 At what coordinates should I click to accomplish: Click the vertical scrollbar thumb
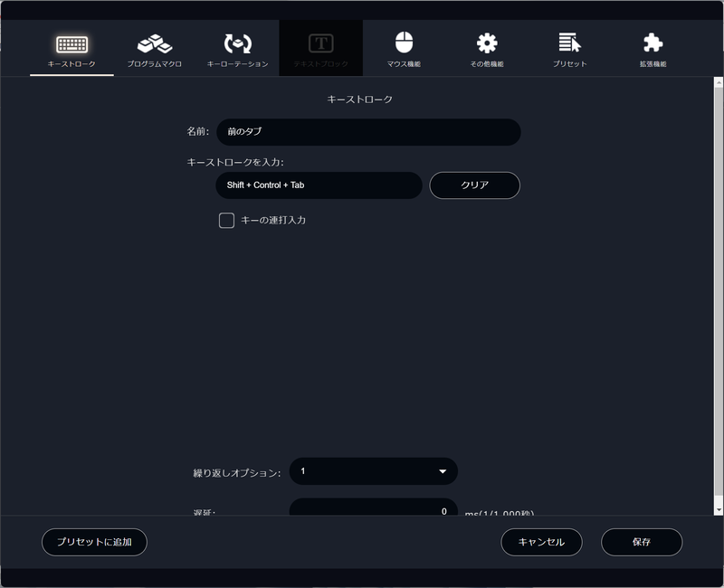click(x=719, y=290)
